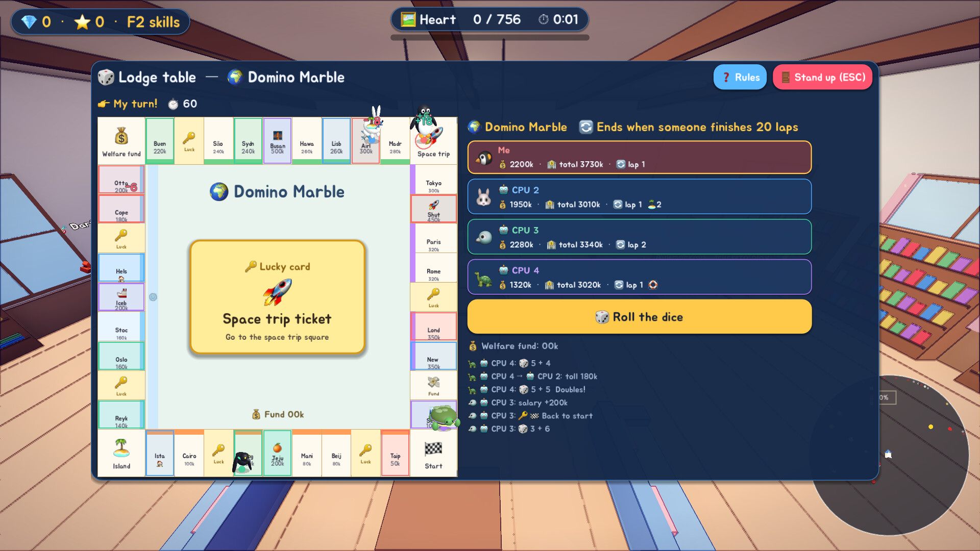This screenshot has height=551, width=980.
Task: Click the Luck key tile next to Buenos Aires
Action: click(189, 141)
